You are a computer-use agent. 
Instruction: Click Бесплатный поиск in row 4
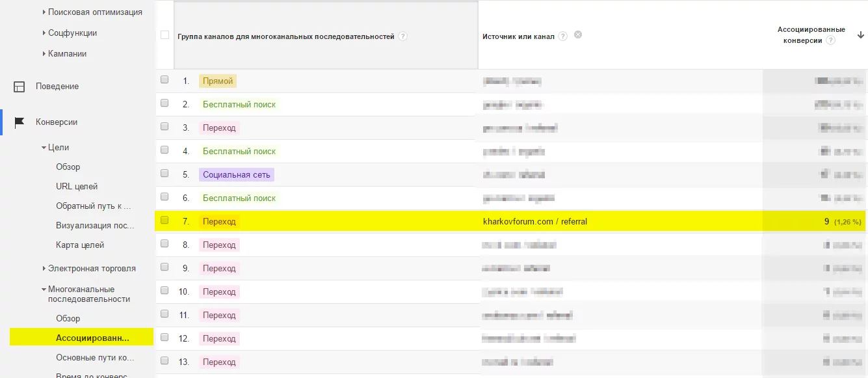tap(239, 152)
